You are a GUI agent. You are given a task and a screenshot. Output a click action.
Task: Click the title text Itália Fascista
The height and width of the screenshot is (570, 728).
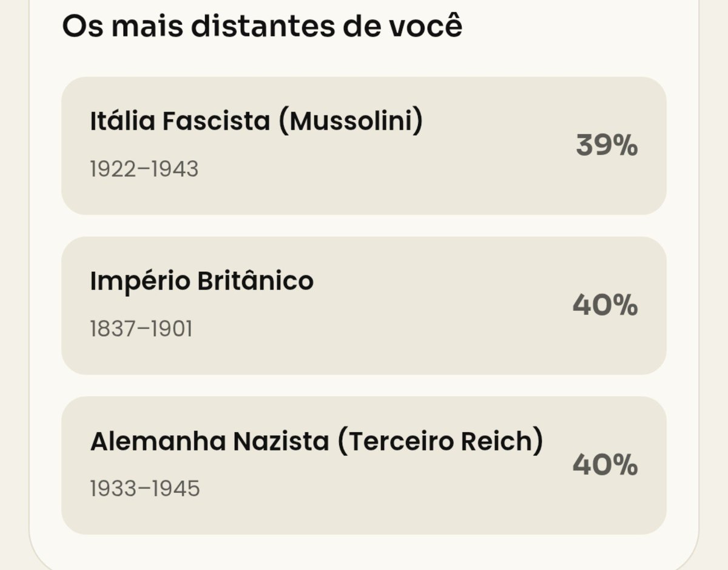point(180,121)
